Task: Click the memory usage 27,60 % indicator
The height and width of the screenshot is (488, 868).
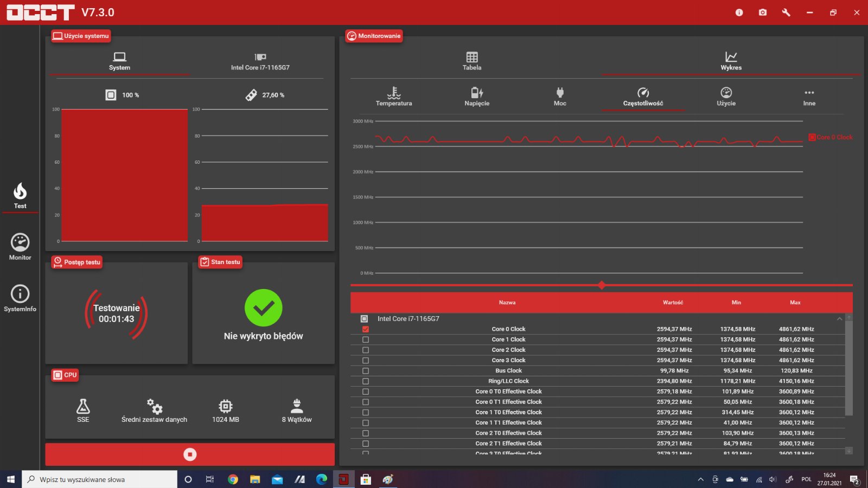Action: 265,95
